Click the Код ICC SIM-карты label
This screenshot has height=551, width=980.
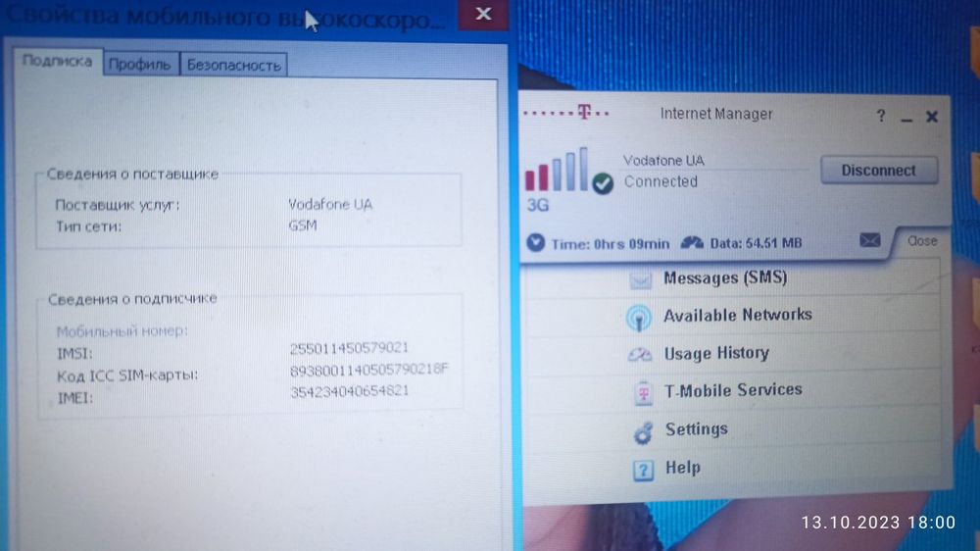point(126,376)
